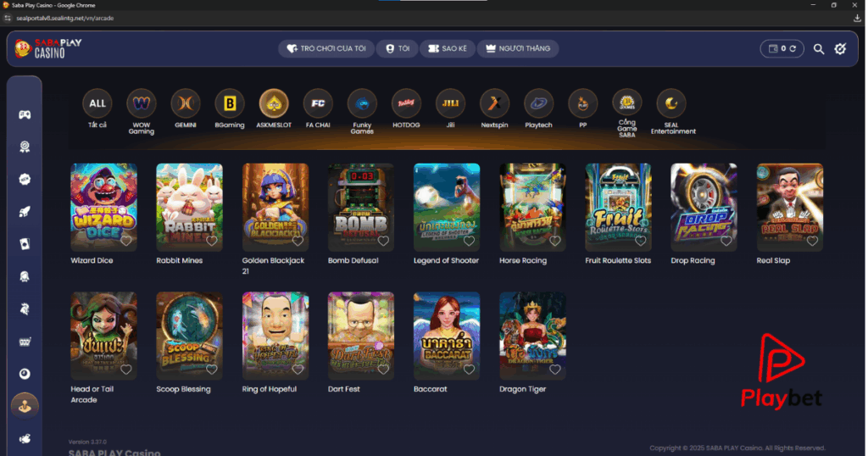Filter by Nextspin provider
Screen dimensions: 868x456
point(494,103)
